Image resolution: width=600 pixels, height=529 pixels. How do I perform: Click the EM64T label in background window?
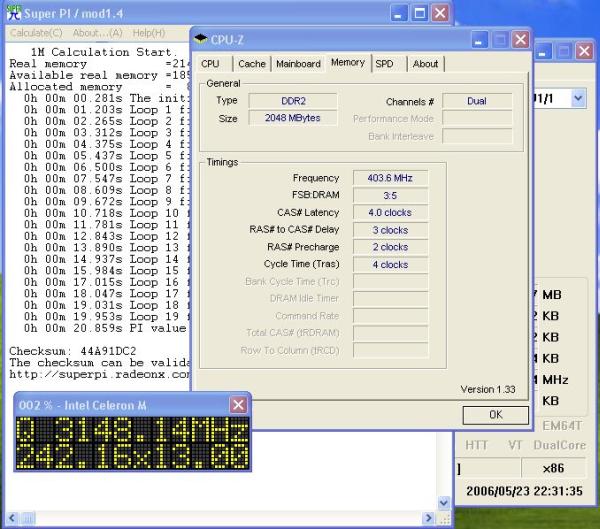click(562, 426)
